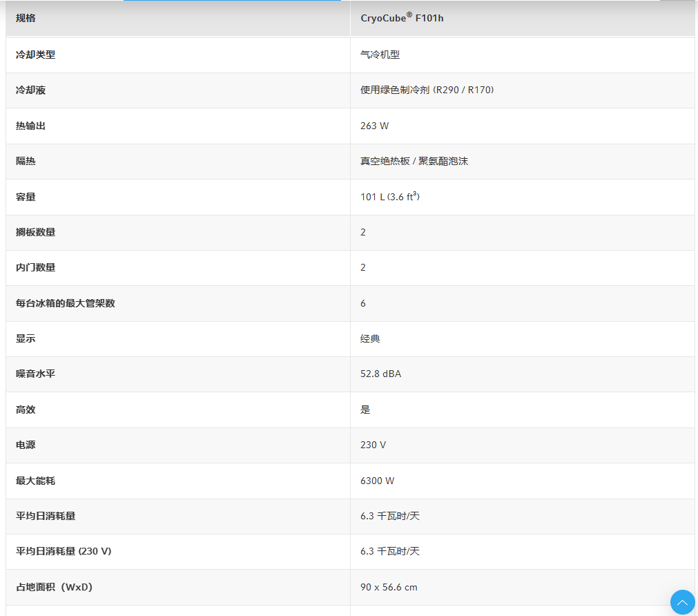Click the CryoCube F101h column header
The width and height of the screenshot is (698, 616).
click(x=402, y=19)
